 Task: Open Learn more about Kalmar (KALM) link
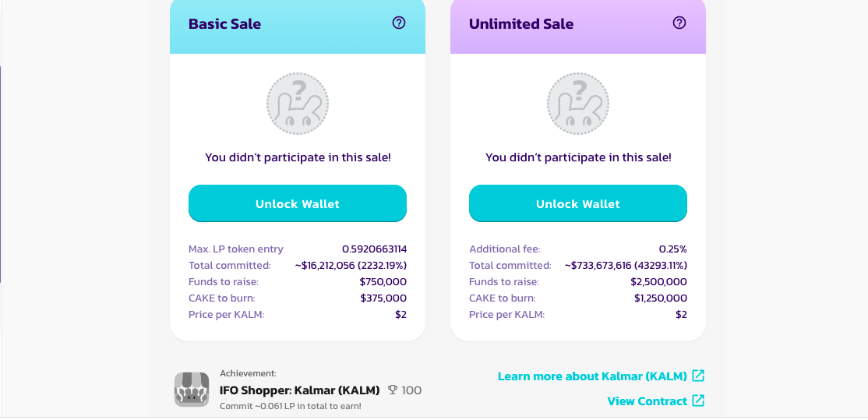[592, 376]
